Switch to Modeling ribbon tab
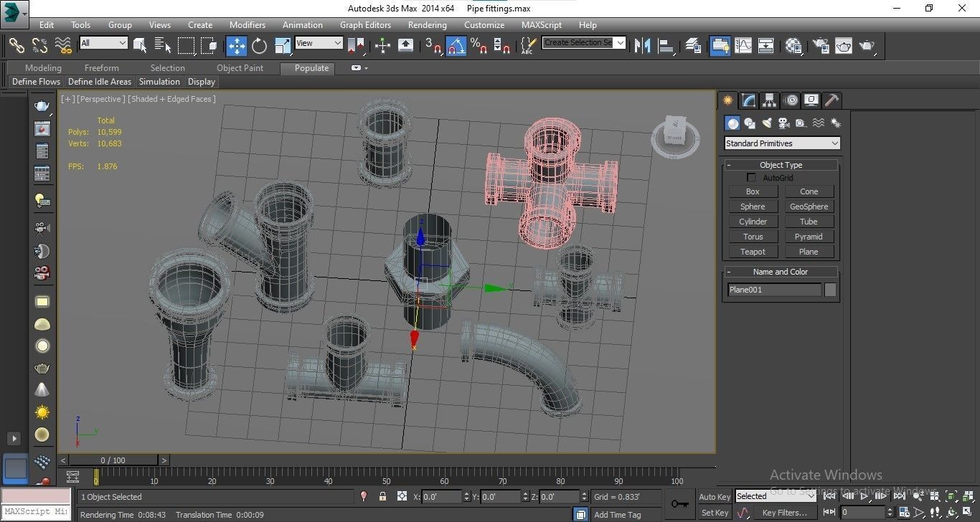Image resolution: width=980 pixels, height=522 pixels. [43, 68]
